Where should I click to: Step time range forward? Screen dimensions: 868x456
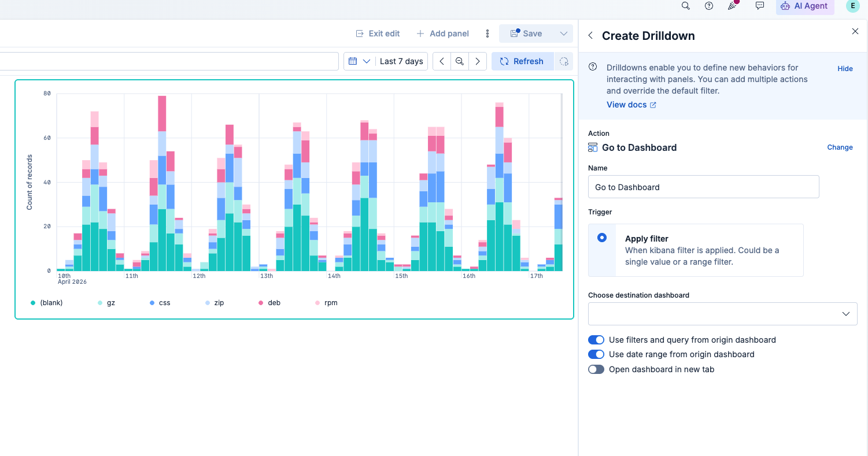477,61
